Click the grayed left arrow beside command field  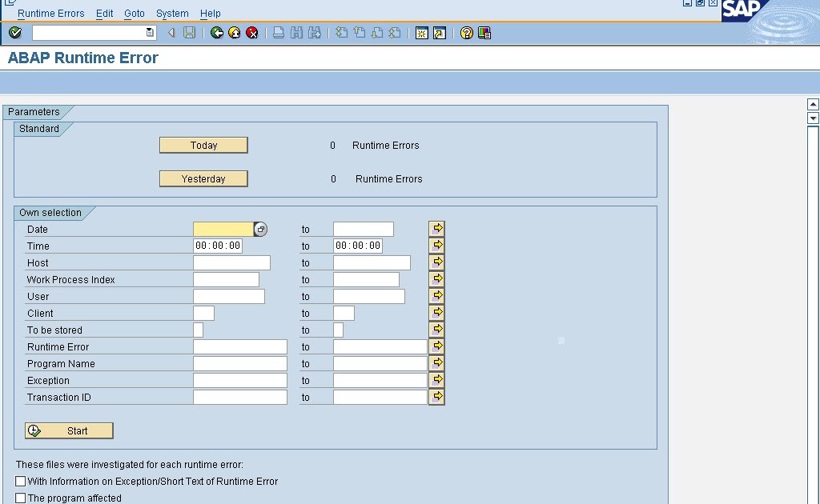click(x=171, y=33)
